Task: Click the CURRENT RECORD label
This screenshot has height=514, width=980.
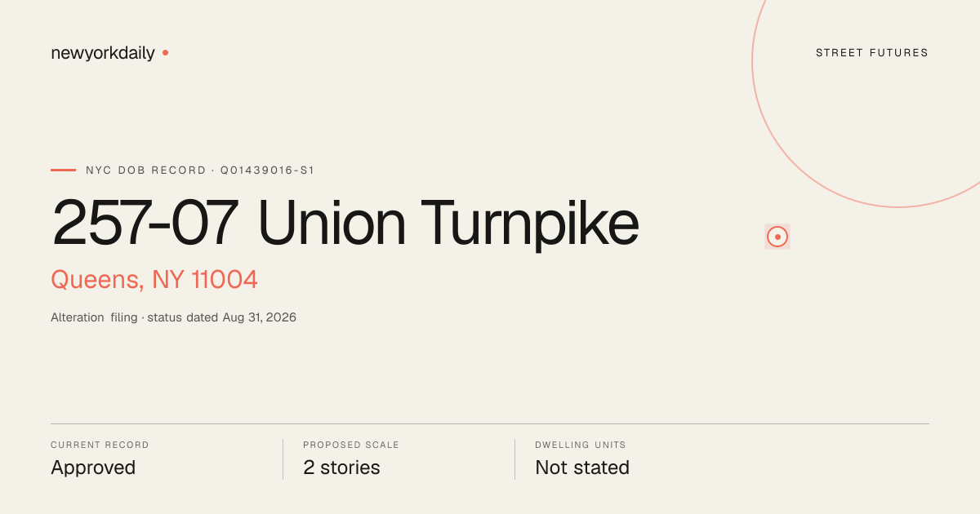Action: 100,445
